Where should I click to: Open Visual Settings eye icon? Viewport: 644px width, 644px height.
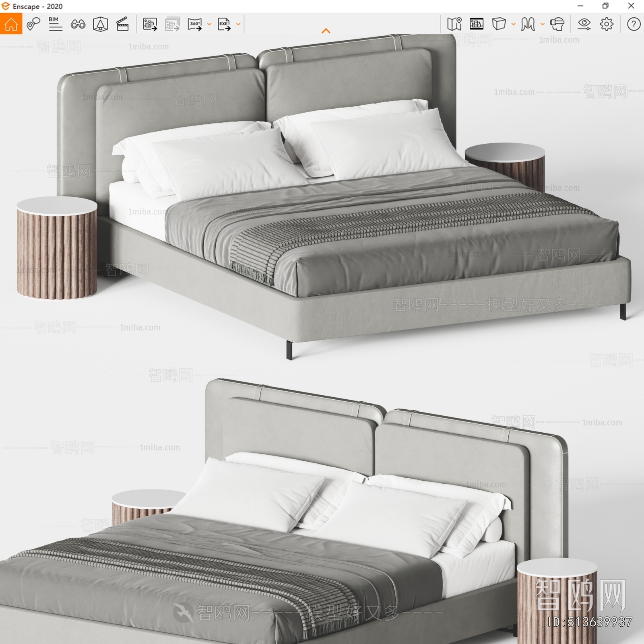pos(584,24)
